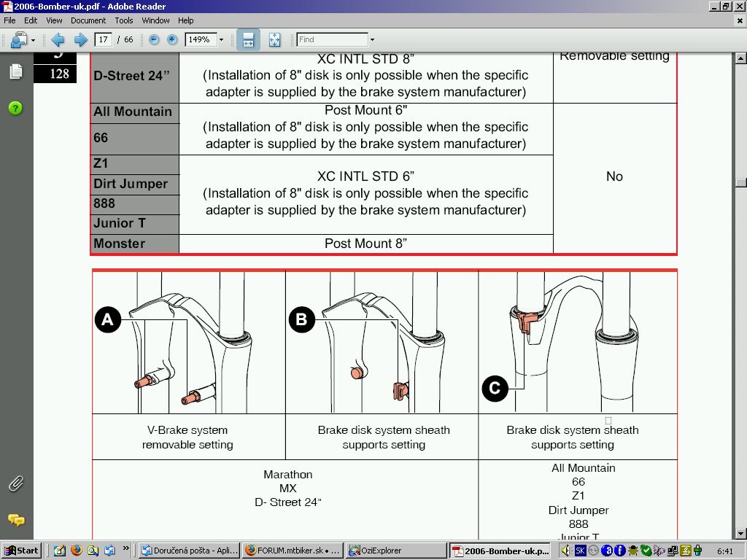The height and width of the screenshot is (560, 747).
Task: Show the Attachments paperclip panel
Action: 15,483
